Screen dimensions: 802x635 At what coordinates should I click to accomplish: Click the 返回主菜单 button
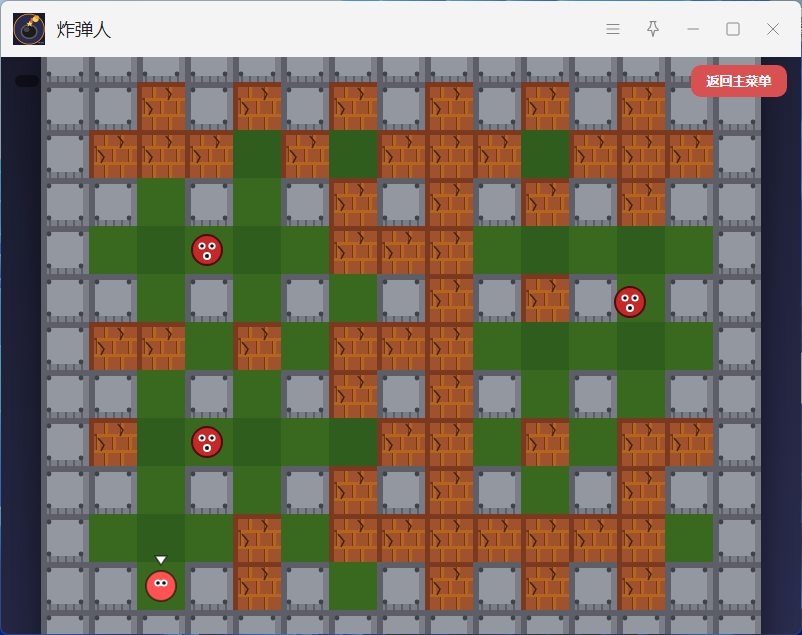coord(739,81)
